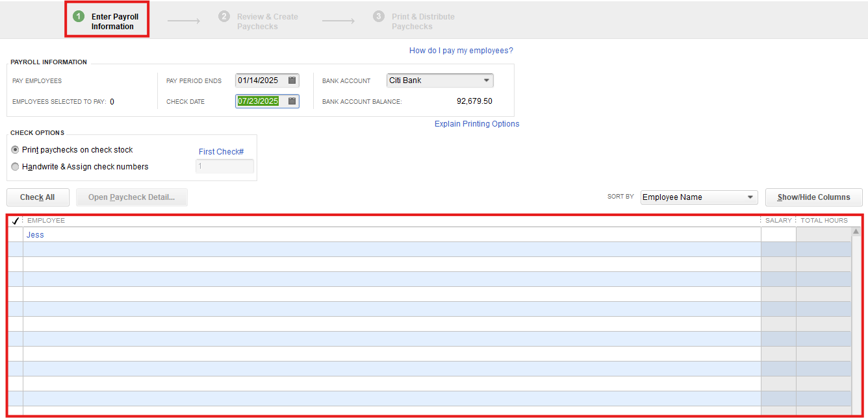Click step 1 green circle icon
Viewport: 868px width, 418px height.
[79, 17]
